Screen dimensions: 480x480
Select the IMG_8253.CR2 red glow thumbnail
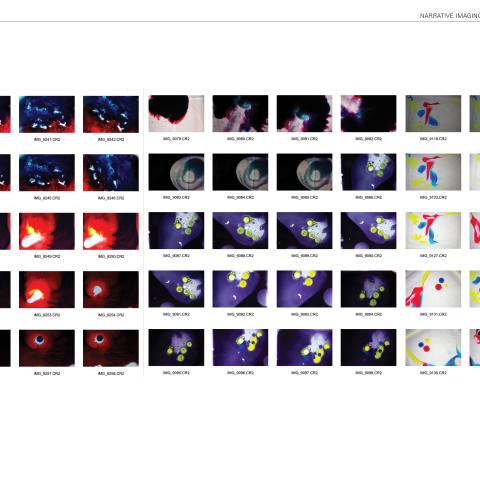pos(47,290)
